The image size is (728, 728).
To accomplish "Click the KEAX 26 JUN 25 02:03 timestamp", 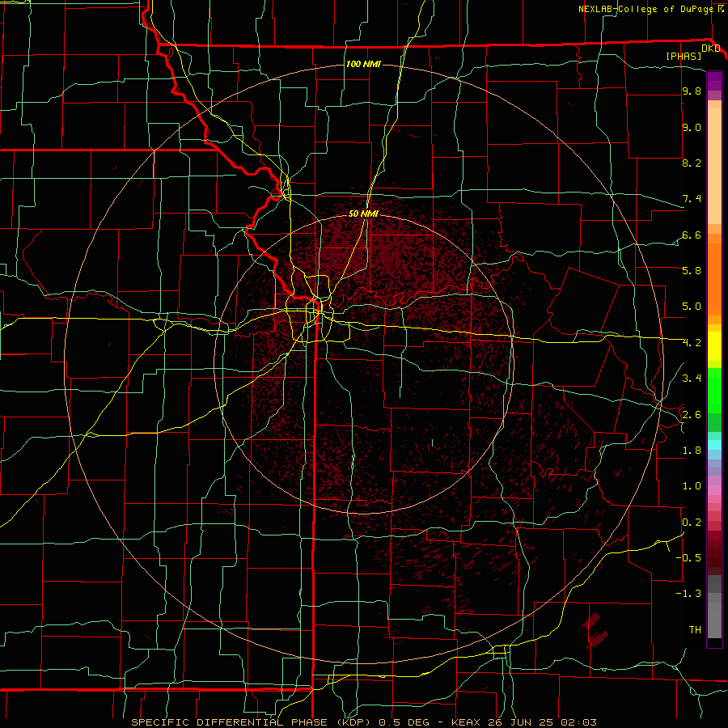I will point(523,722).
